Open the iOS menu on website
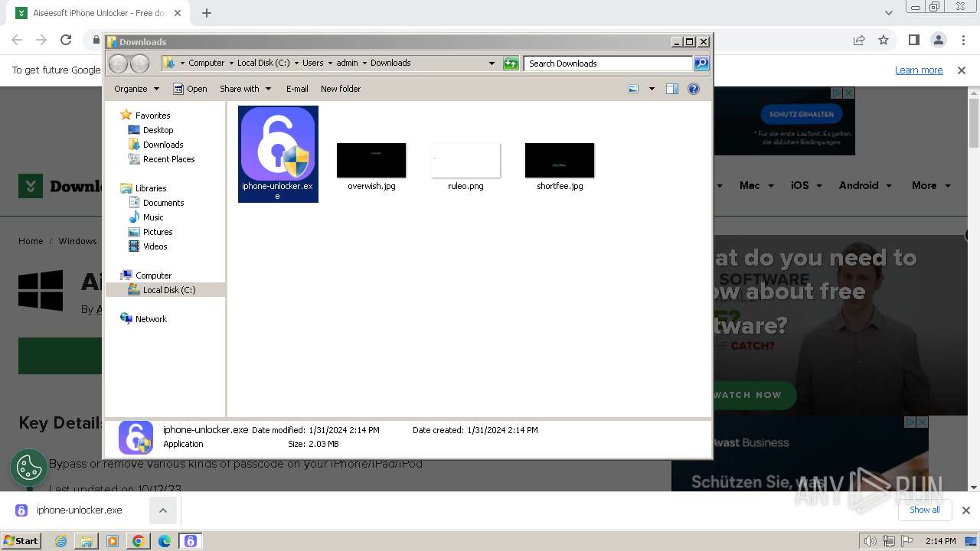 pos(806,185)
